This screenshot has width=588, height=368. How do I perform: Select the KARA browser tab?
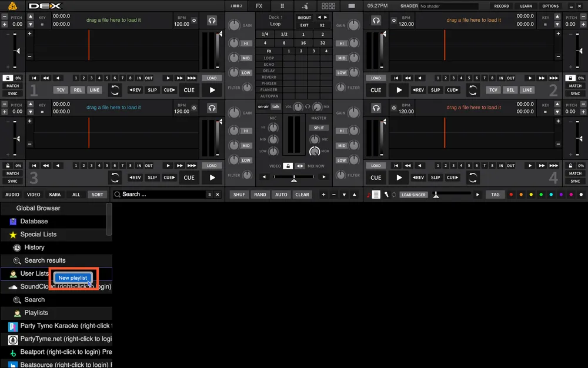pyautogui.click(x=55, y=194)
